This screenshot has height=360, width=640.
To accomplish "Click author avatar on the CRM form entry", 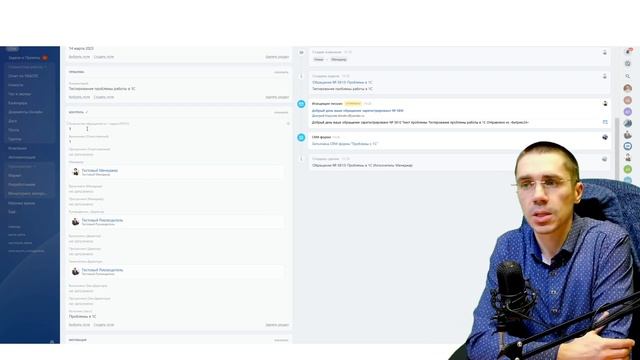I will click(x=605, y=137).
